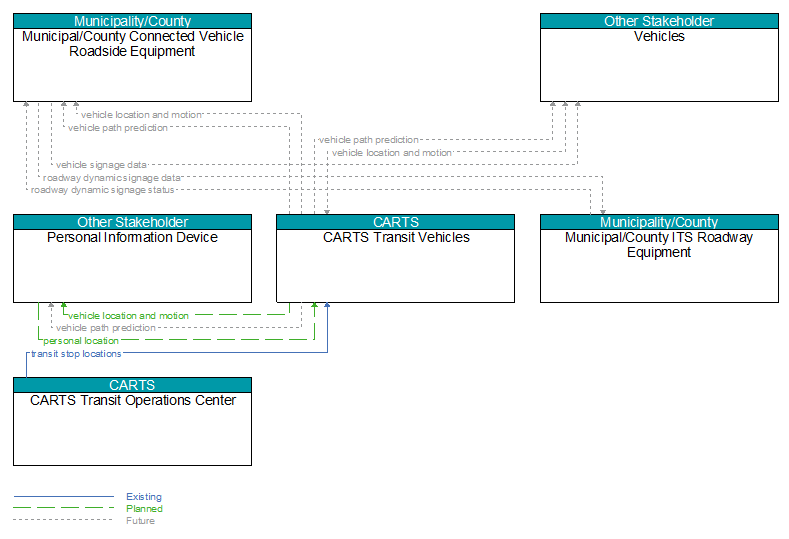The height and width of the screenshot is (539, 789).
Task: Click 'vehicle path prediction' label leading to Vehicles
Action: pyautogui.click(x=369, y=140)
